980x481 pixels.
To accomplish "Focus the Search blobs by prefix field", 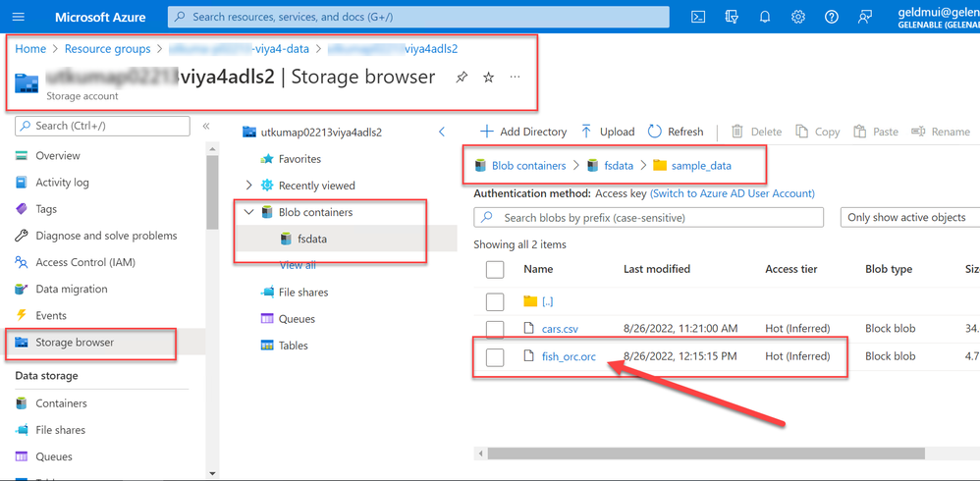I will [660, 217].
